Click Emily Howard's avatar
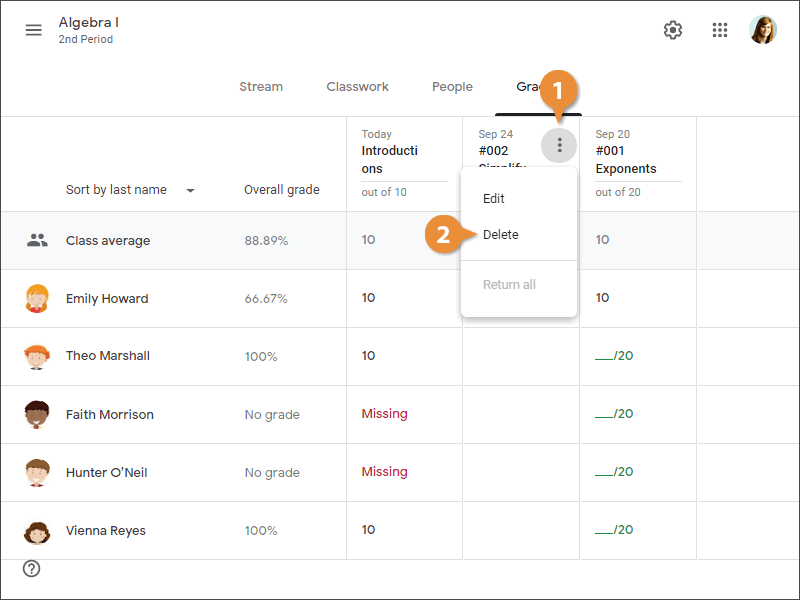Viewport: 800px width, 600px height. click(37, 298)
